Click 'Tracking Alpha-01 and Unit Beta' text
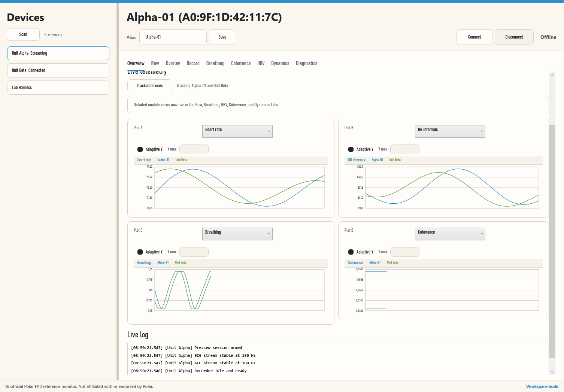Viewport: 564px width, 392px height. [x=202, y=86]
